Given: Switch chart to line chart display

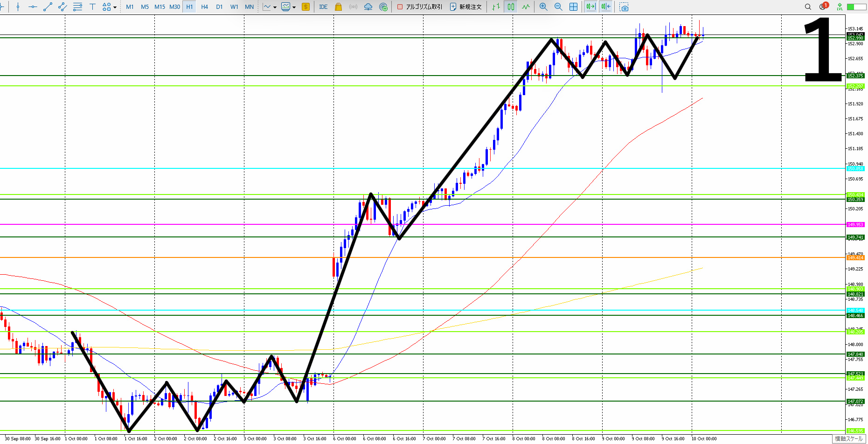Looking at the screenshot, I should (526, 7).
